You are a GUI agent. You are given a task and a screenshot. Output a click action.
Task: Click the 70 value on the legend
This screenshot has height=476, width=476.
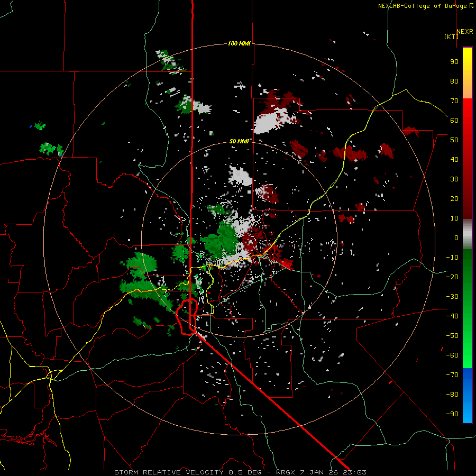tap(454, 101)
